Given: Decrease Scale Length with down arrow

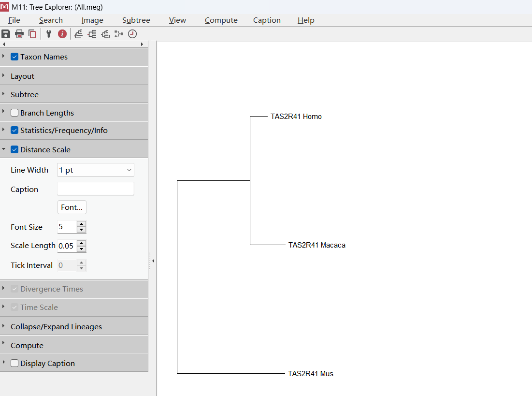Looking at the screenshot, I should coord(82,249).
